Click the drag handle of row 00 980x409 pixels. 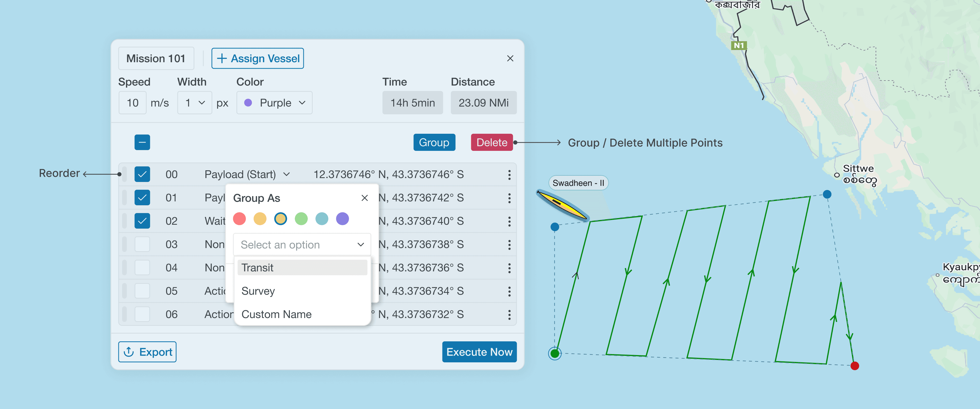click(124, 174)
